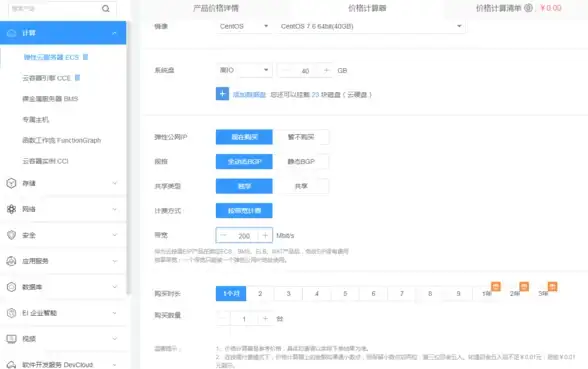Decrease bandwidth with the minus button
This screenshot has height=369, width=588.
(x=224, y=236)
